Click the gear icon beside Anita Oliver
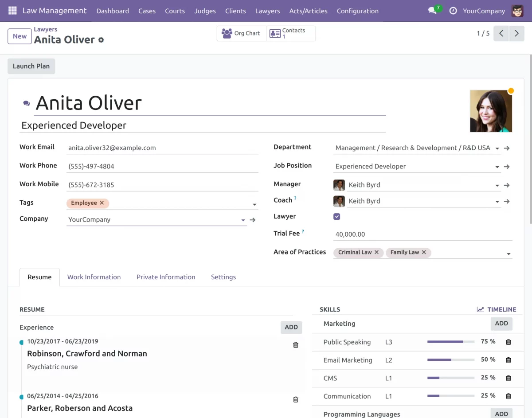 click(101, 40)
